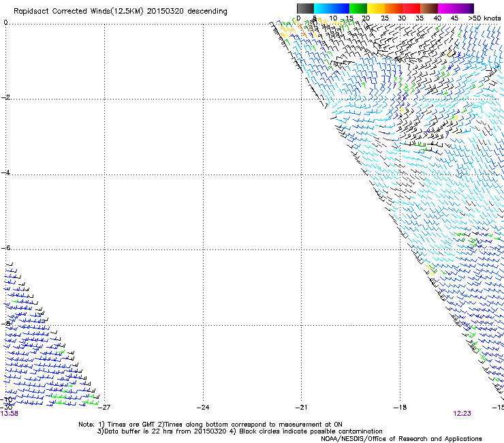
Task: Click the plot title 'Rapidscat Corrected Winds(12.5KM)'
Action: pos(78,12)
